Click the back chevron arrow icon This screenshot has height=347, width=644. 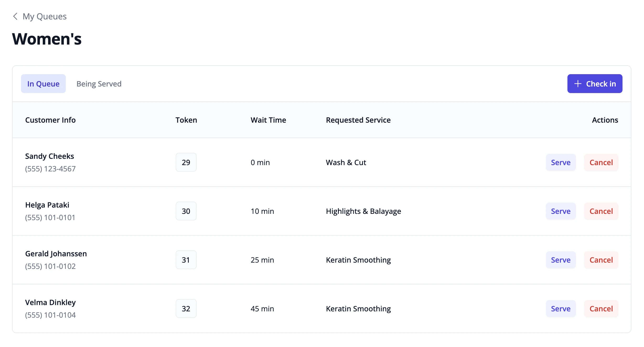click(15, 17)
